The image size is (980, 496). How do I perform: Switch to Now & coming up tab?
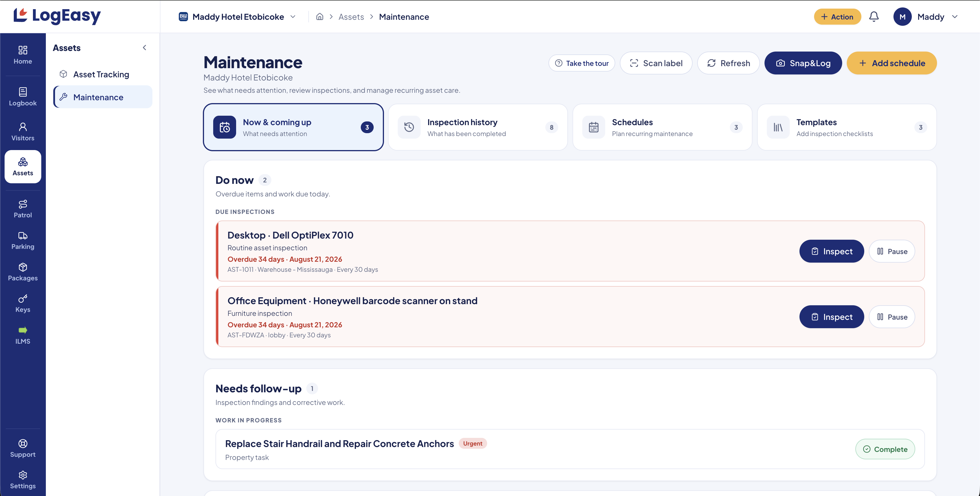pyautogui.click(x=293, y=127)
